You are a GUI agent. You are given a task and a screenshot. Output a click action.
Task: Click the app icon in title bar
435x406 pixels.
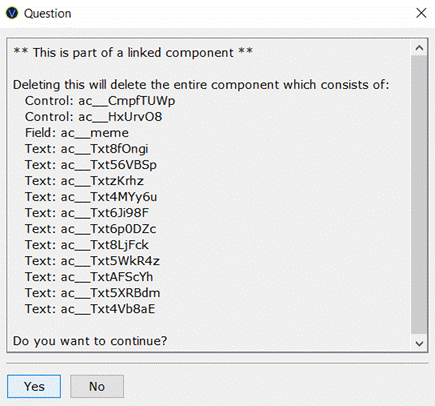tap(12, 13)
